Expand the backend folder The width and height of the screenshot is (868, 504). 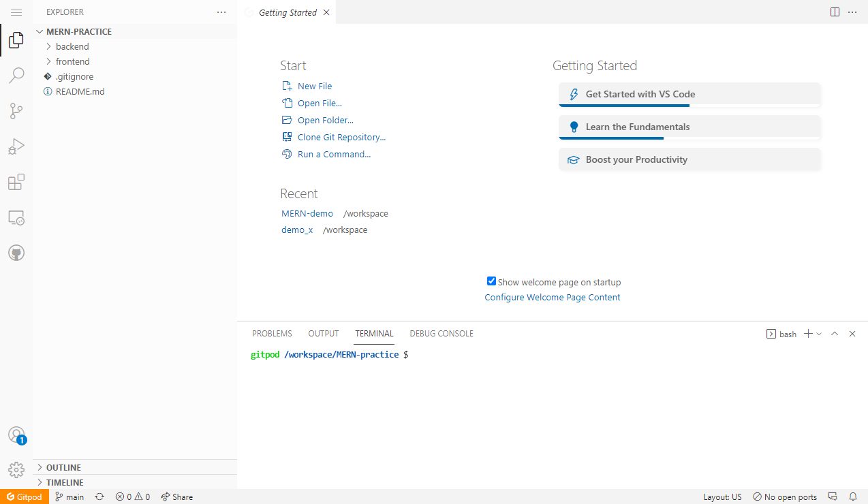pos(135,46)
